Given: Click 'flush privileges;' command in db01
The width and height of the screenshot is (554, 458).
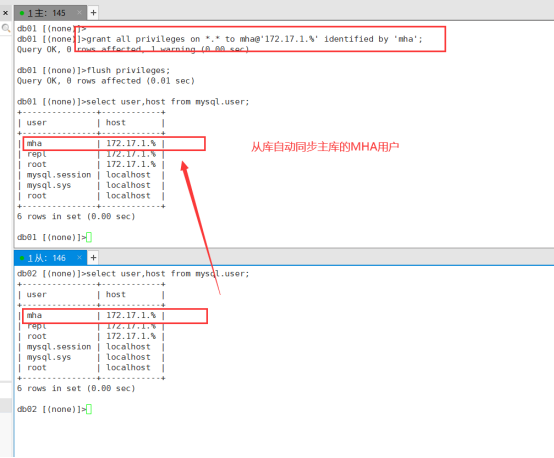Looking at the screenshot, I should point(128,70).
